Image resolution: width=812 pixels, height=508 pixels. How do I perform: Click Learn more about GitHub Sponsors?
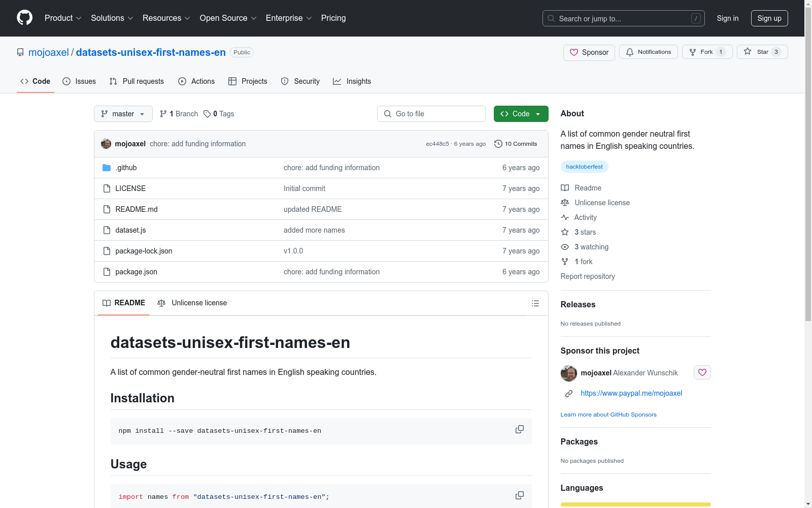(x=608, y=415)
